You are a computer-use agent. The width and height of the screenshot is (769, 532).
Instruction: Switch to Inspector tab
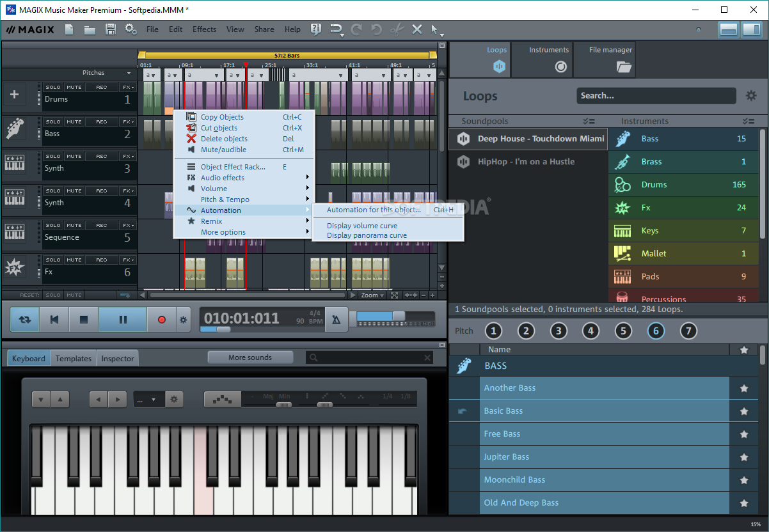[118, 359]
